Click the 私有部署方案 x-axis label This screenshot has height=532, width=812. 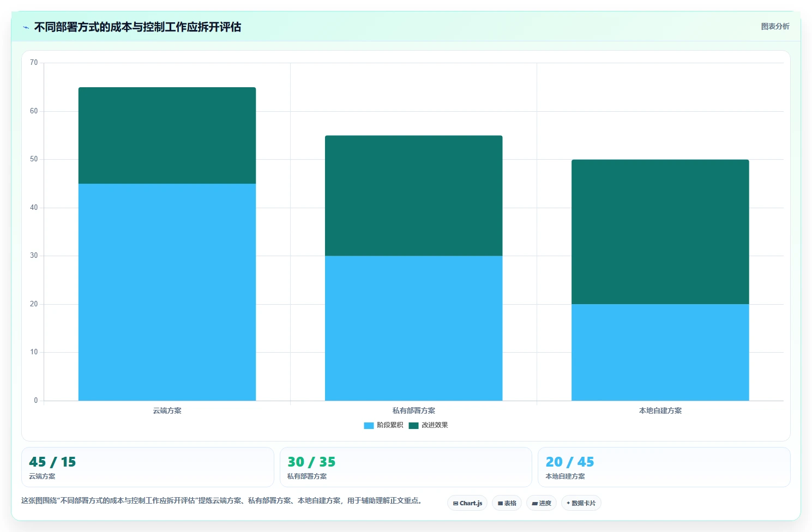pyautogui.click(x=413, y=410)
